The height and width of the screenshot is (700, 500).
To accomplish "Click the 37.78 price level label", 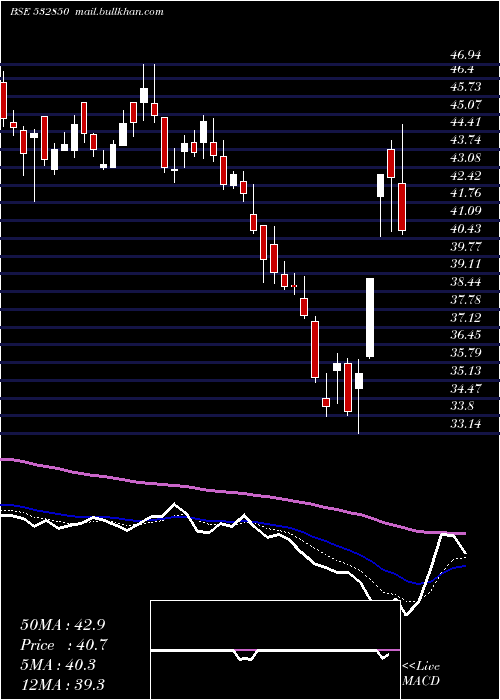I will click(466, 300).
